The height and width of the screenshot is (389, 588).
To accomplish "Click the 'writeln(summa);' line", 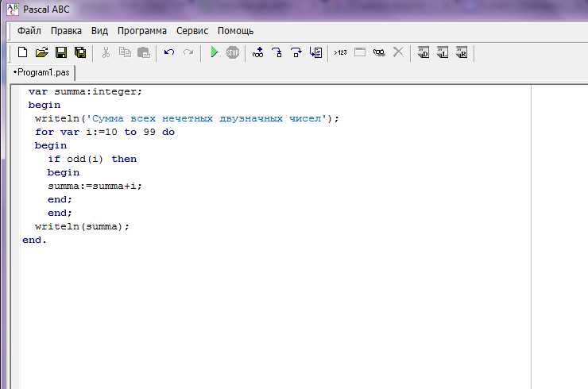I will [82, 226].
